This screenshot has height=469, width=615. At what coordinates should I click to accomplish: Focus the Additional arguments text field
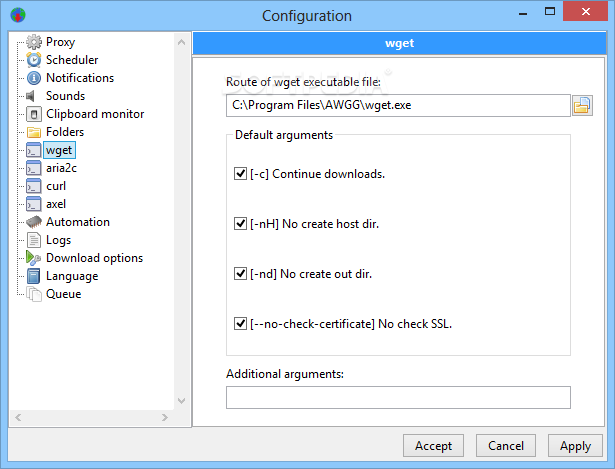click(x=398, y=398)
